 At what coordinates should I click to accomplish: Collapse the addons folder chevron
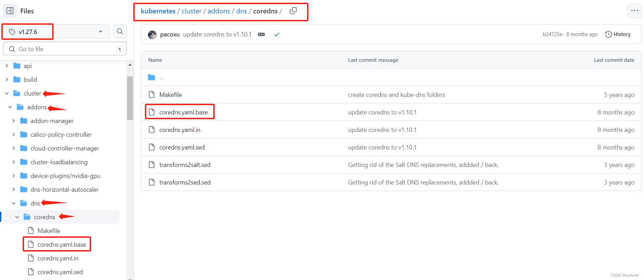(10, 107)
